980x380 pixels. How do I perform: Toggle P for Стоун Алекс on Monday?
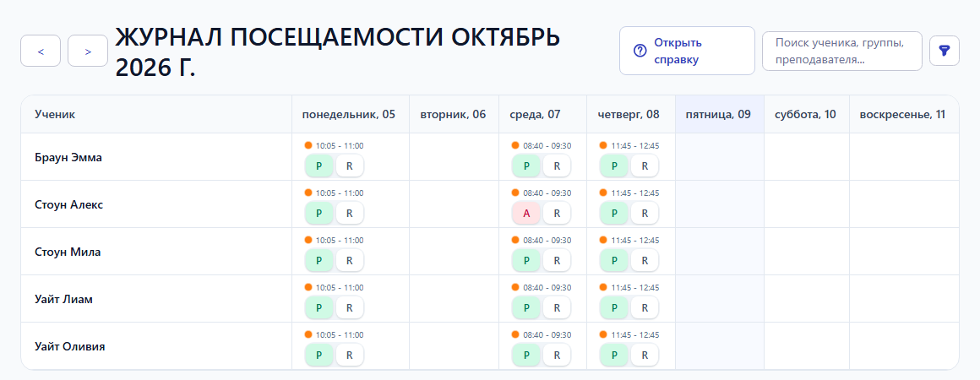318,213
